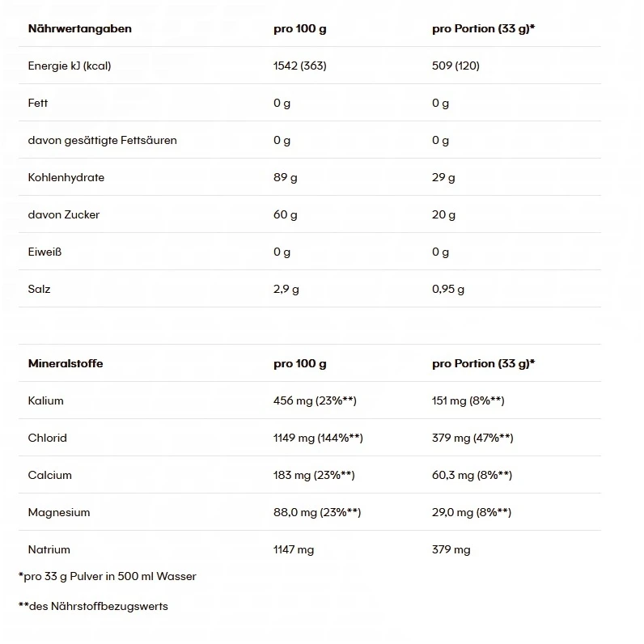Select the Energie kJ (kcal) row label
The width and height of the screenshot is (644, 644).
pos(69,66)
